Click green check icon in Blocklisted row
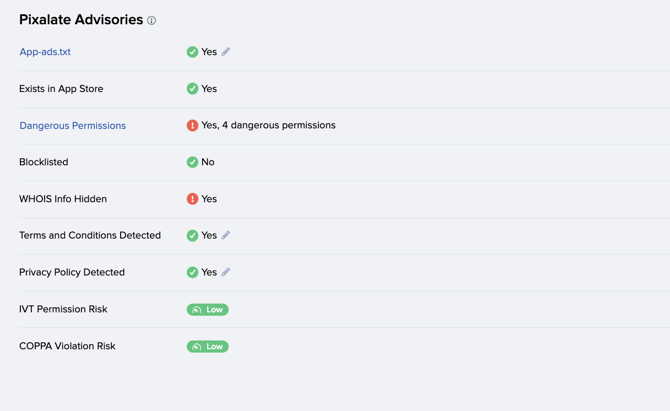Screen dimensions: 670x411 192,162
